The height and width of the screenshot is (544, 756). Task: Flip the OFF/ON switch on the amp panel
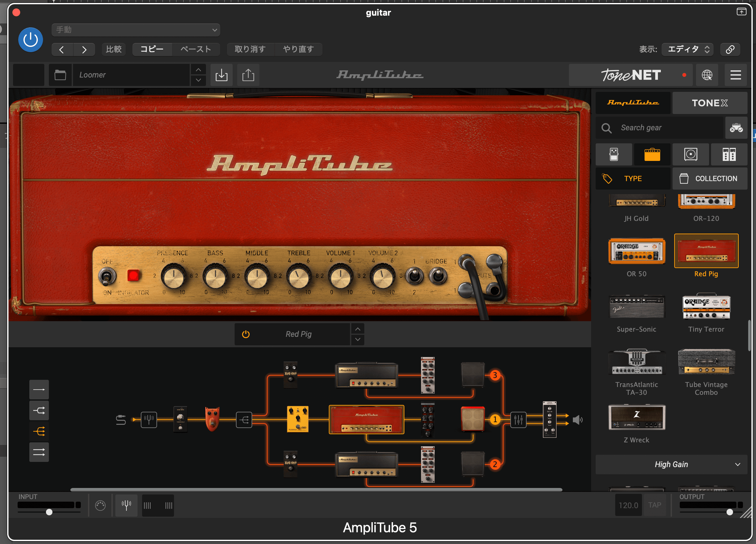(x=107, y=276)
